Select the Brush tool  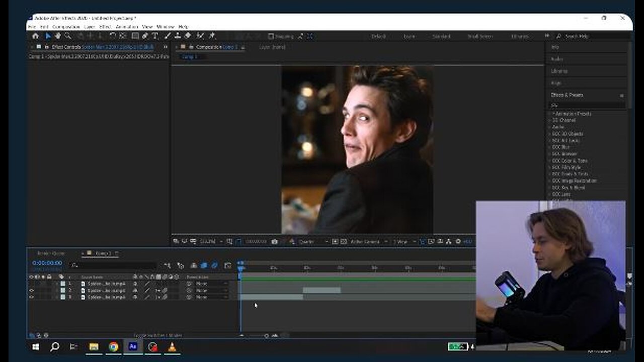pos(168,36)
